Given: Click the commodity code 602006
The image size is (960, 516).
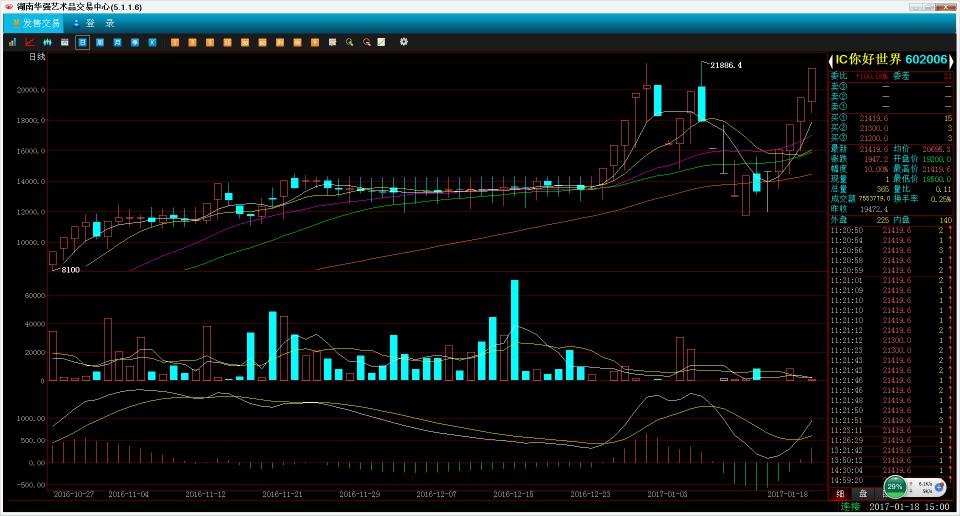Looking at the screenshot, I should click(x=926, y=59).
